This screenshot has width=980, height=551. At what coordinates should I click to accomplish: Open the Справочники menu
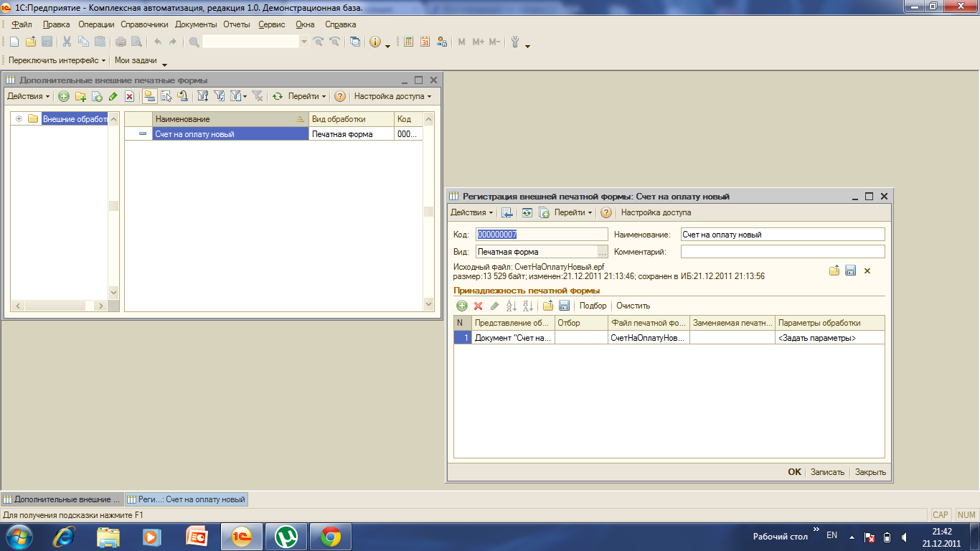click(144, 24)
